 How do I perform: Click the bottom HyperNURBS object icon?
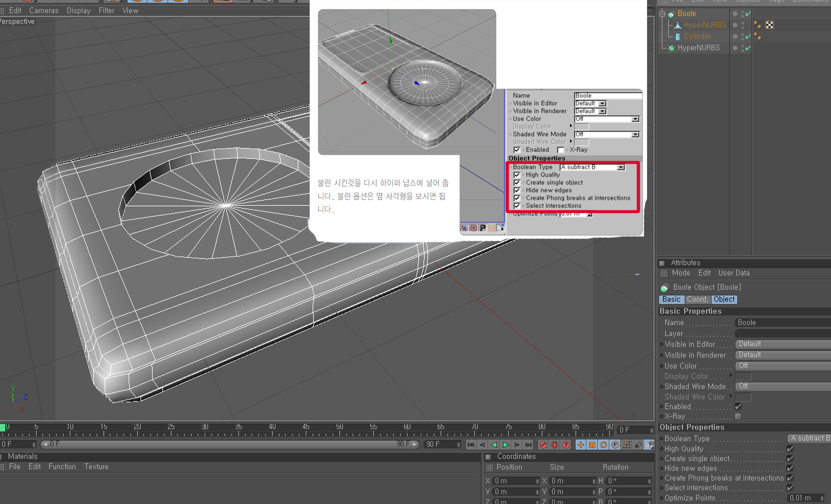(x=672, y=48)
